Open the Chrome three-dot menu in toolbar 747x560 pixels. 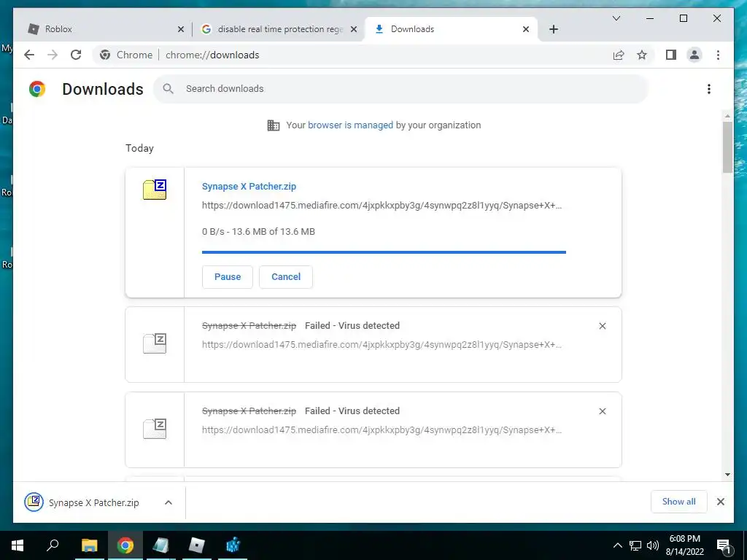[718, 55]
